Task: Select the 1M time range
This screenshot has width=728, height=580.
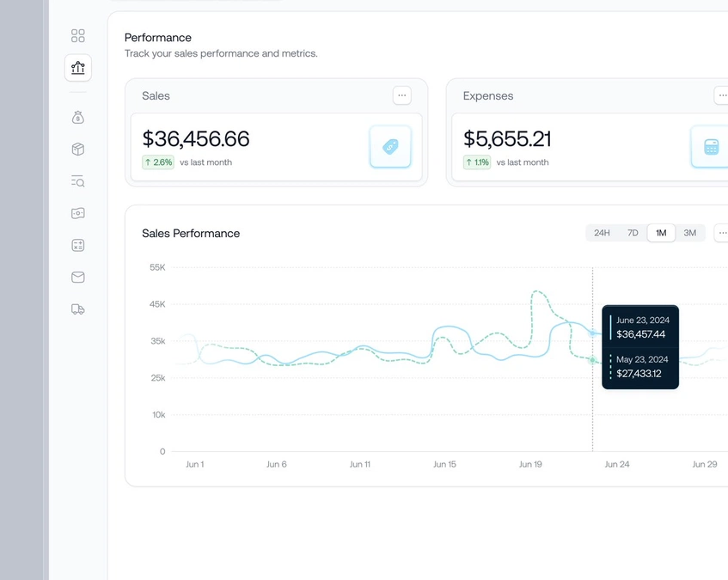Action: (661, 233)
